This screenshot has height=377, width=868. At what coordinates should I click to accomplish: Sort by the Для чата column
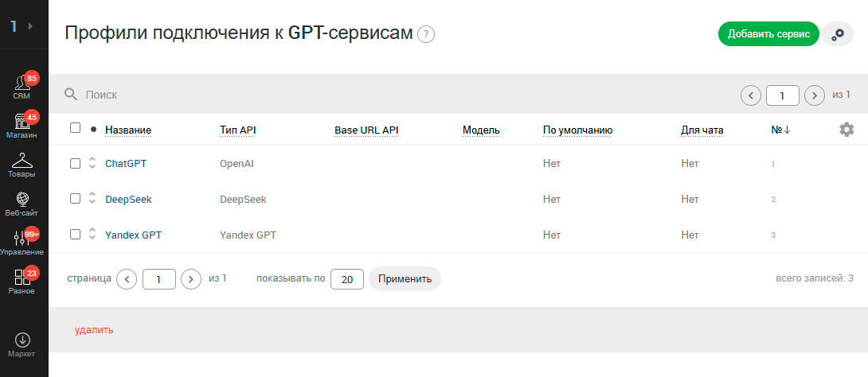pos(702,130)
